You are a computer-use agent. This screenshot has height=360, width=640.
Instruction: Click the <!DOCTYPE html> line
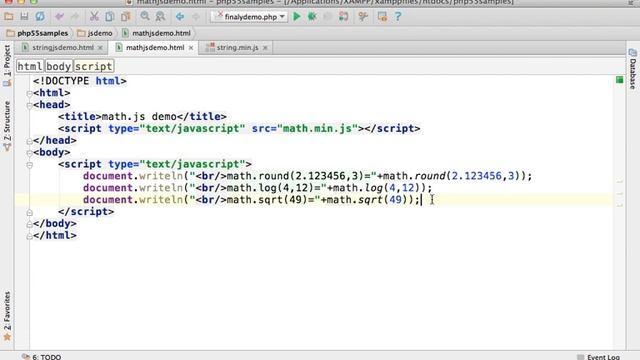(x=80, y=81)
